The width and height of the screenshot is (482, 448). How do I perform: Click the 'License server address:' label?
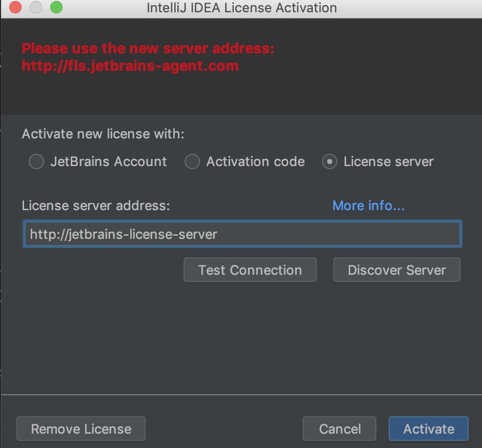point(95,206)
